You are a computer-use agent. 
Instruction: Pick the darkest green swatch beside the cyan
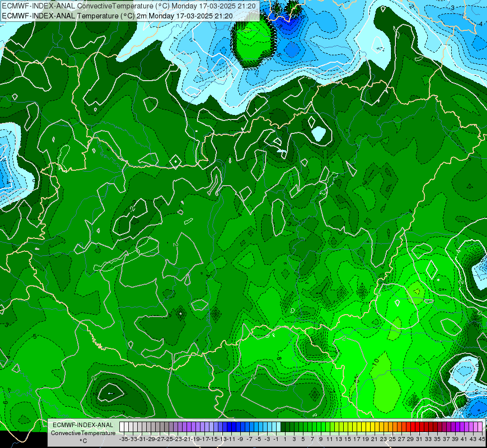(283, 427)
